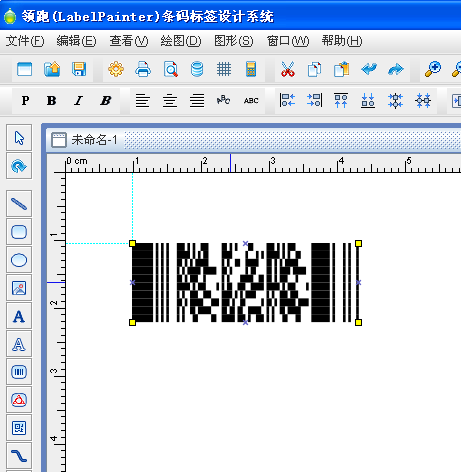The height and width of the screenshot is (472, 461).
Task: Select the triangle shape tool
Action: click(19, 400)
